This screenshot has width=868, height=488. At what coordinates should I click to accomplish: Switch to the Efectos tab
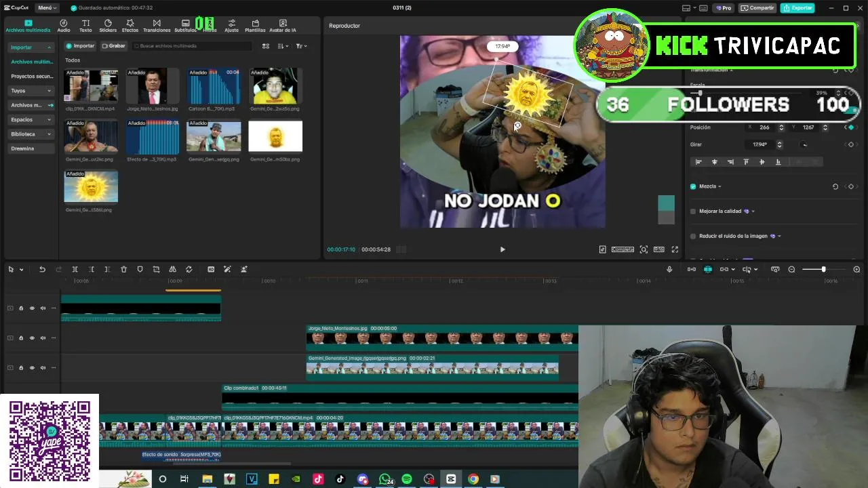130,26
